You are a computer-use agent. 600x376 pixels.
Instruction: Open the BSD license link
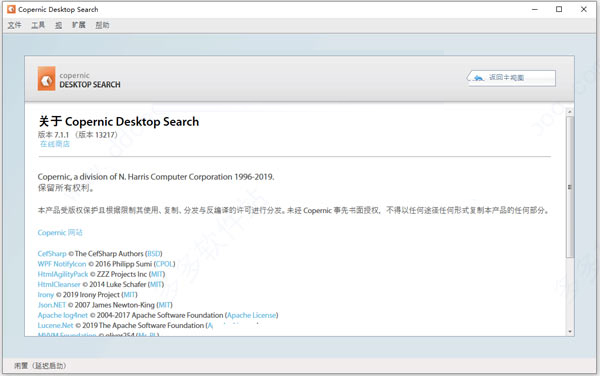coord(154,254)
